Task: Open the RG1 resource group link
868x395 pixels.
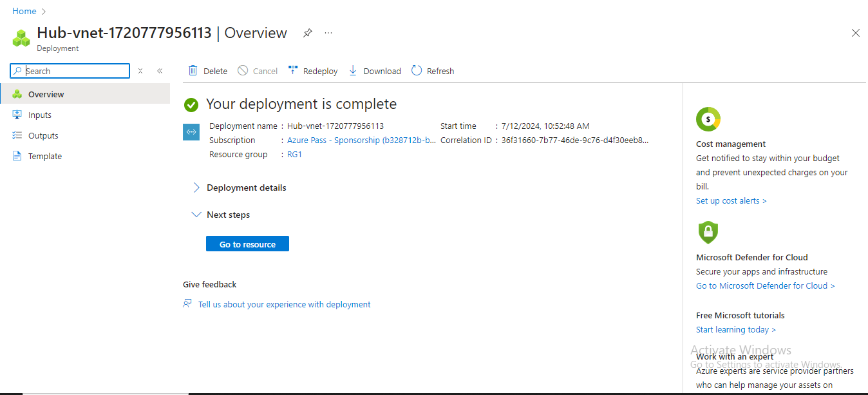Action: [294, 154]
